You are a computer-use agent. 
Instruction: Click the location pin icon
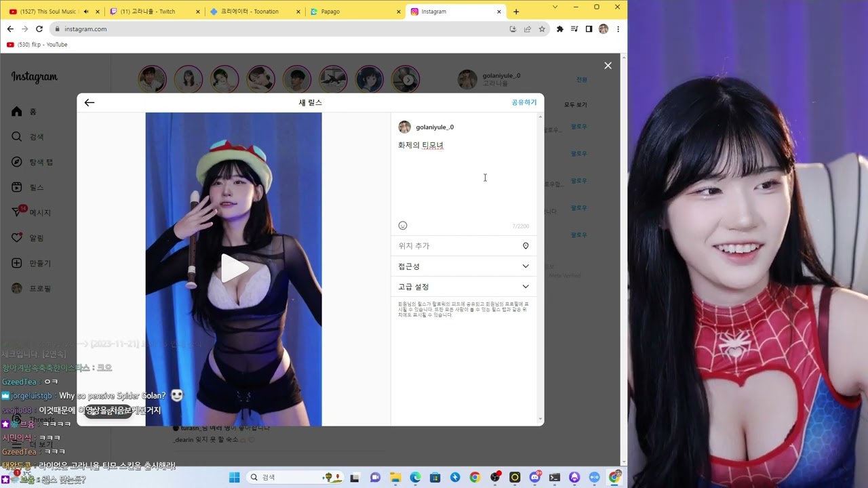(526, 246)
